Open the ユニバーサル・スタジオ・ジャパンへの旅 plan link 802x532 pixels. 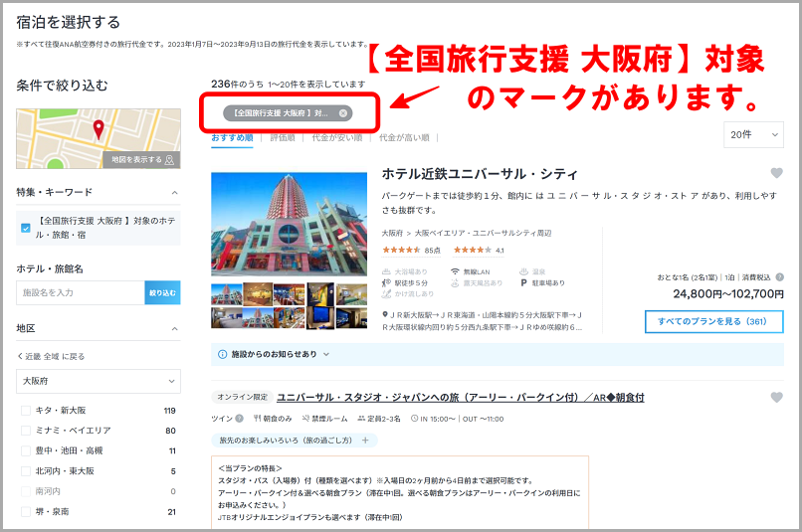[x=461, y=398]
